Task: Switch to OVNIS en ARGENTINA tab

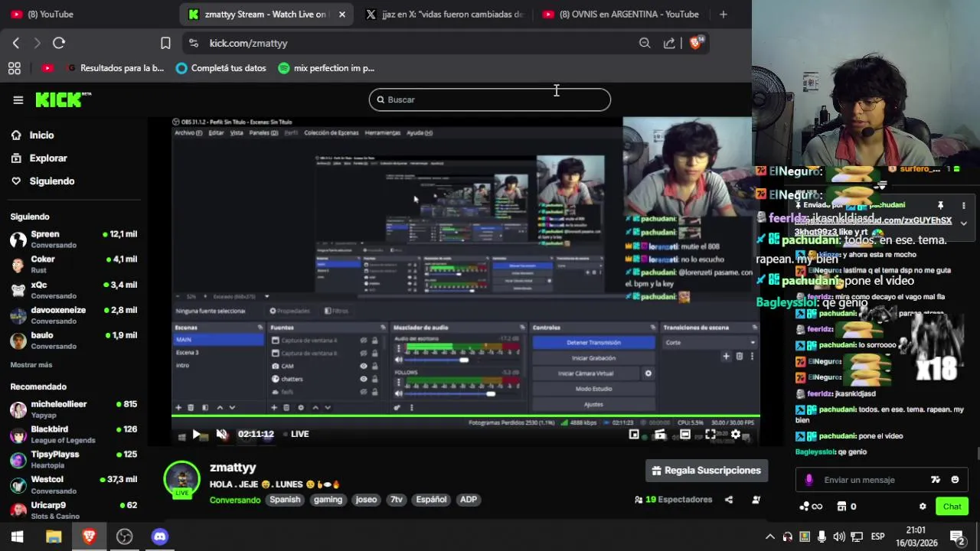Action: (621, 14)
